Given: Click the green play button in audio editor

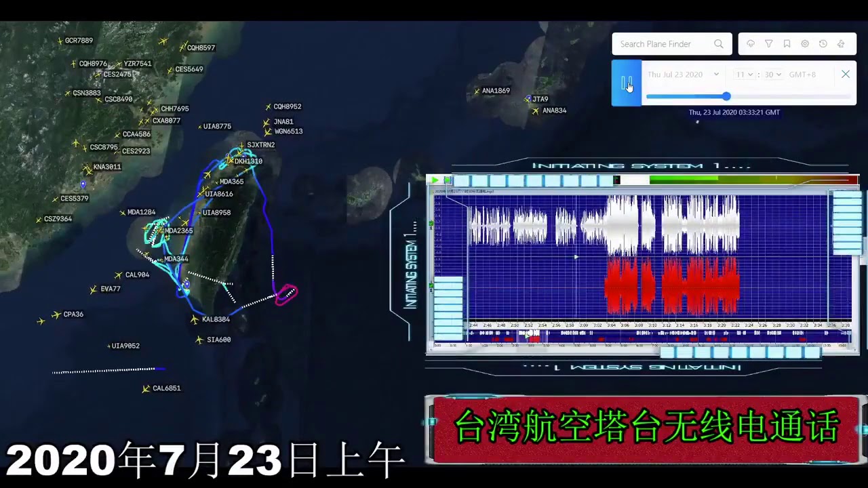Looking at the screenshot, I should [x=435, y=180].
